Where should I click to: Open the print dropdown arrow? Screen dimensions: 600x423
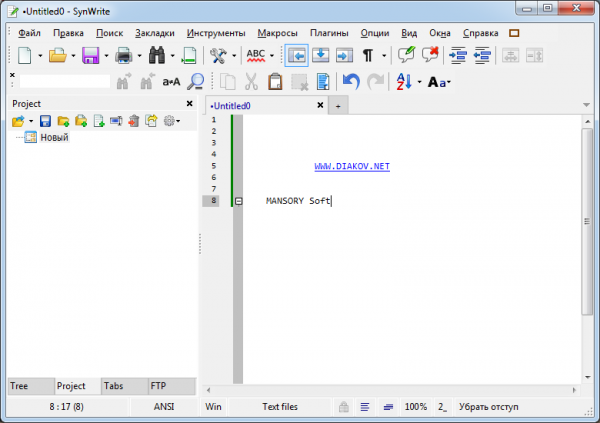pyautogui.click(x=139, y=56)
